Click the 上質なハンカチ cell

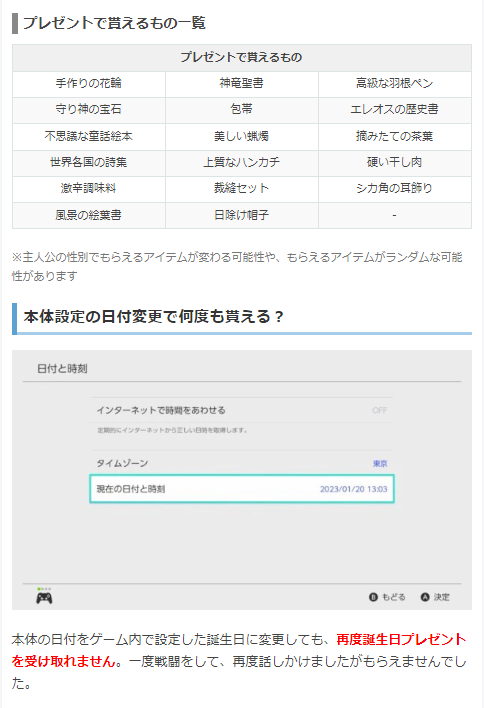click(x=242, y=163)
